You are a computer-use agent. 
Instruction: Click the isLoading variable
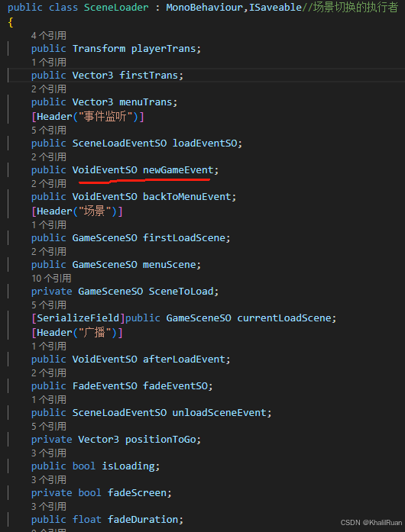click(128, 466)
